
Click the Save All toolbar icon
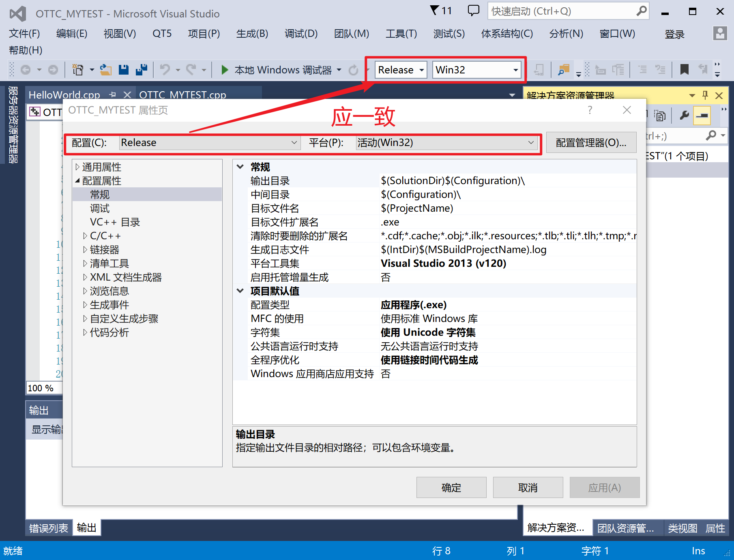click(141, 69)
